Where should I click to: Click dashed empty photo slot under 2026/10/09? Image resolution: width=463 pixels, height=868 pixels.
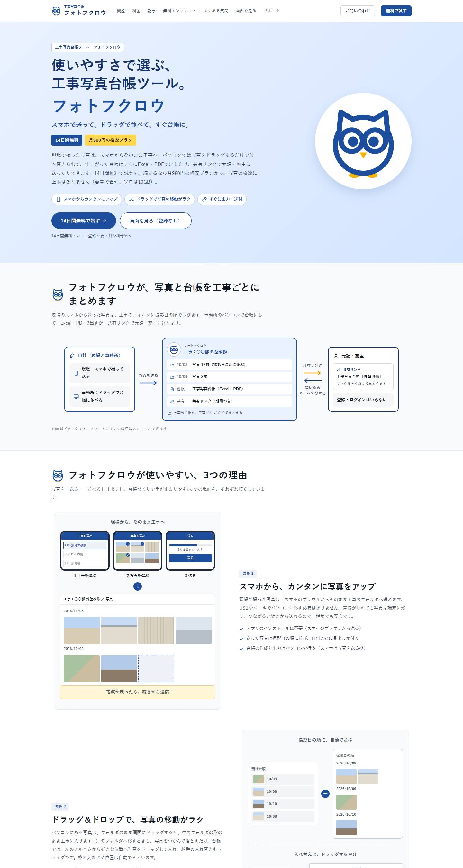click(156, 668)
